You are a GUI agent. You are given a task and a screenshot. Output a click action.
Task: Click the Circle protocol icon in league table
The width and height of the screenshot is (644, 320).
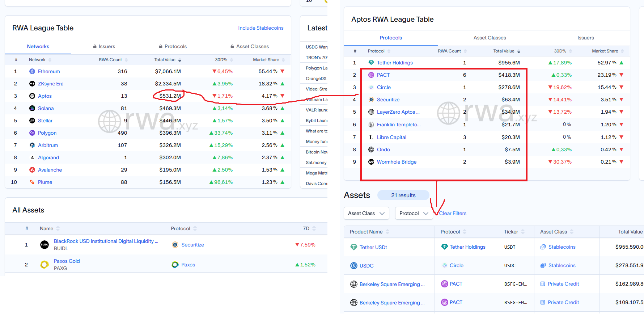pos(371,87)
